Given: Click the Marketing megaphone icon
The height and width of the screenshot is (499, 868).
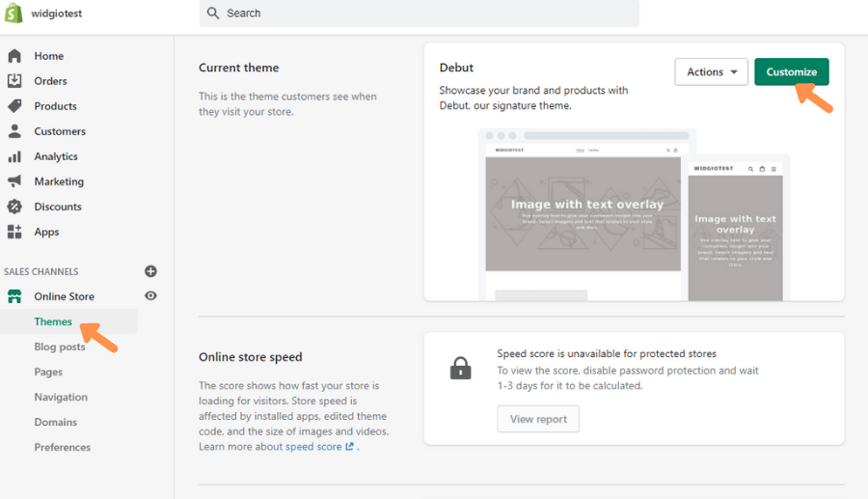Looking at the screenshot, I should (x=14, y=181).
